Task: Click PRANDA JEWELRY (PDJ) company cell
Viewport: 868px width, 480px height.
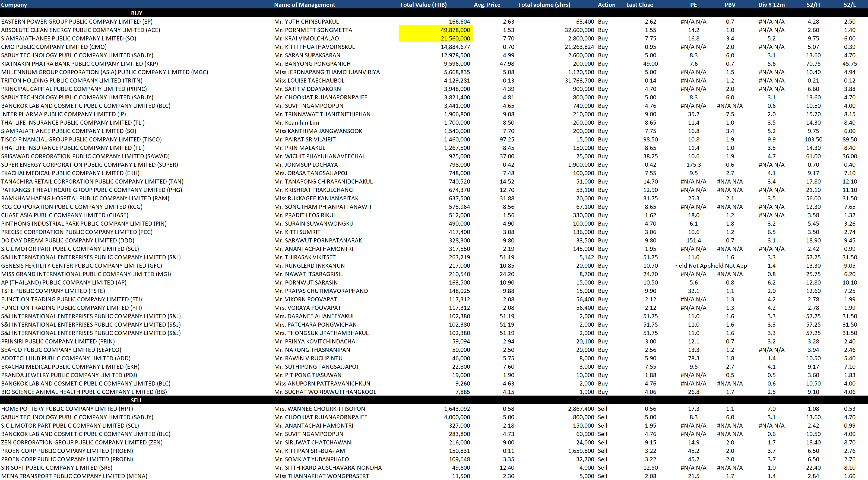Action: point(69,375)
